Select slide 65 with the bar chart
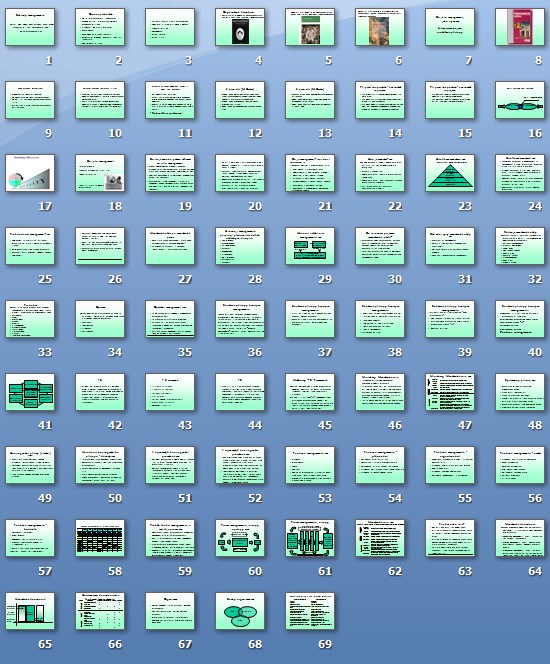The height and width of the screenshot is (664, 550). (30, 611)
